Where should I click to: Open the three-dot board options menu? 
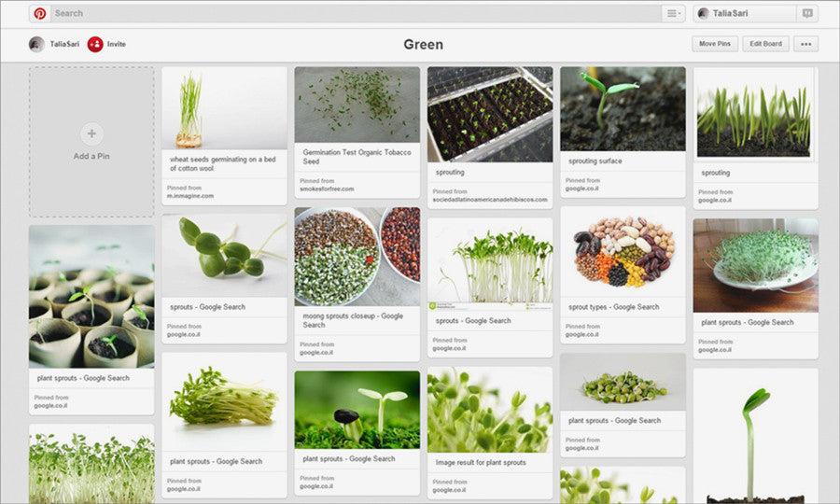pos(806,44)
